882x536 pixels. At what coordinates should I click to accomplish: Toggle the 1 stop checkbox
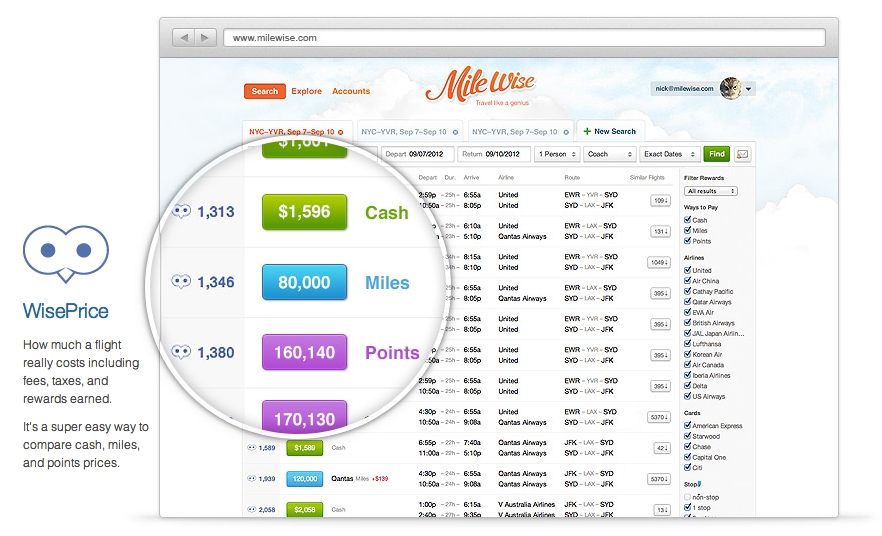pos(687,507)
